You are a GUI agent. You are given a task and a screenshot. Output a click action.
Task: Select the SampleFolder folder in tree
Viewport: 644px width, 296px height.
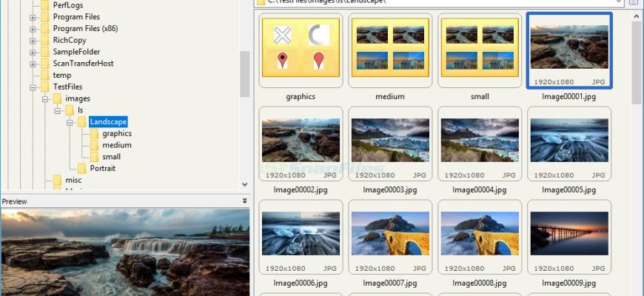point(76,52)
